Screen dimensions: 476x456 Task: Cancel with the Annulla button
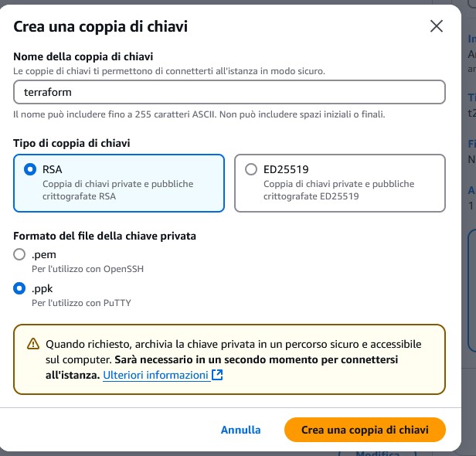click(x=240, y=430)
